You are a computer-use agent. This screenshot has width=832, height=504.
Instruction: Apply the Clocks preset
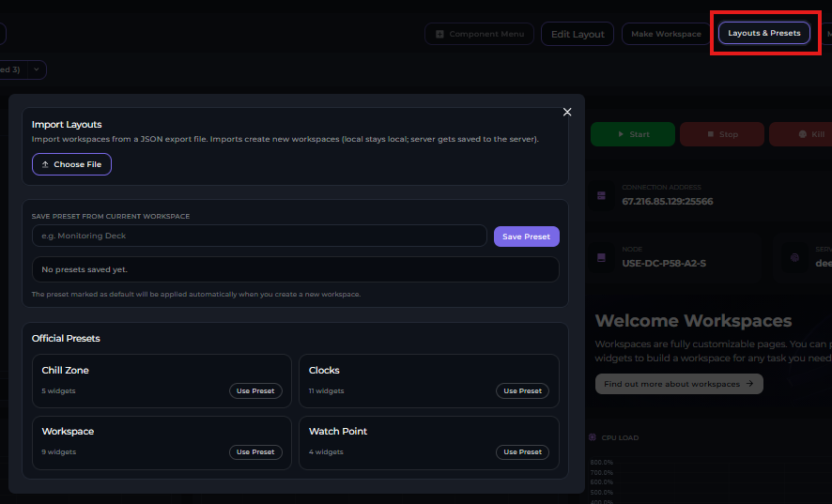pyautogui.click(x=522, y=390)
